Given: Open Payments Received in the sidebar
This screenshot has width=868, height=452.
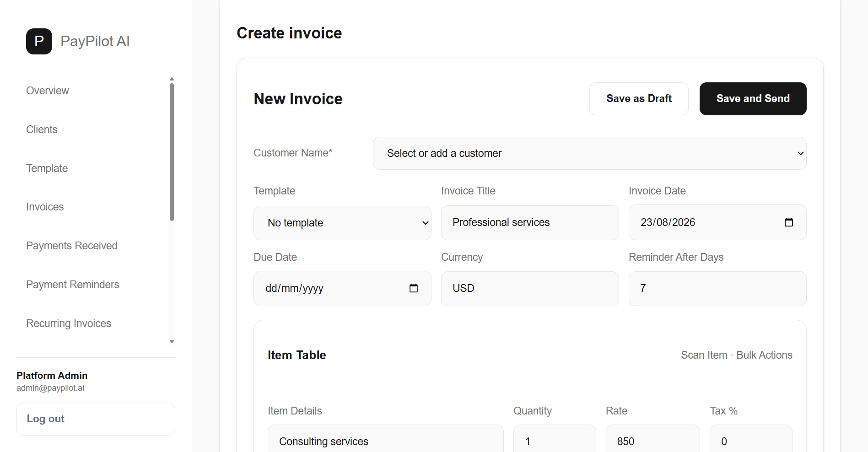Looking at the screenshot, I should click(x=72, y=246).
